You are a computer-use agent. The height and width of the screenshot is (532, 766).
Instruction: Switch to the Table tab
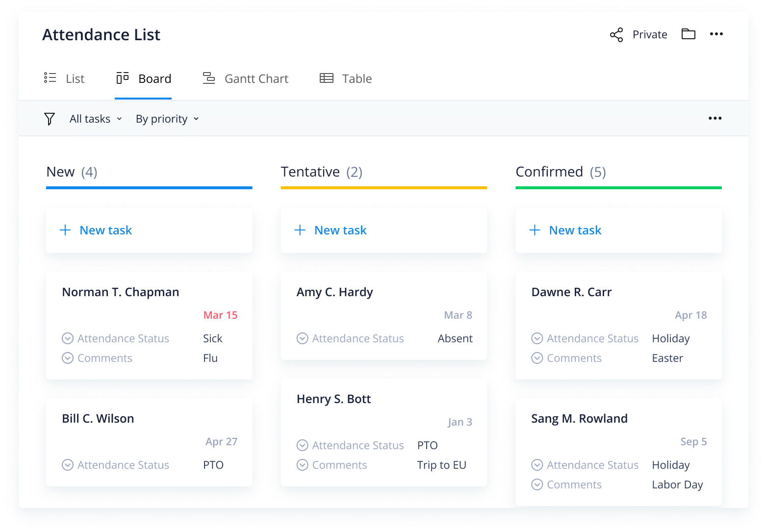click(346, 78)
